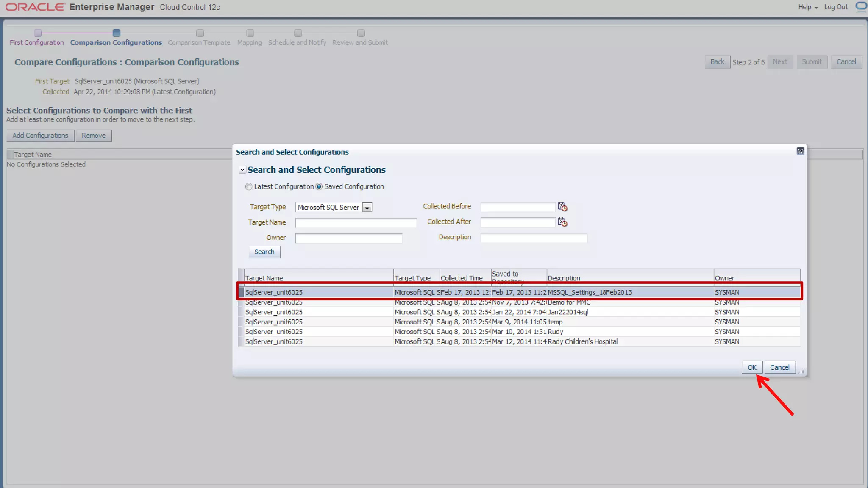The image size is (868, 488).
Task: Select row with description MSSQL_Settings_18Feb2013
Action: [x=519, y=292]
